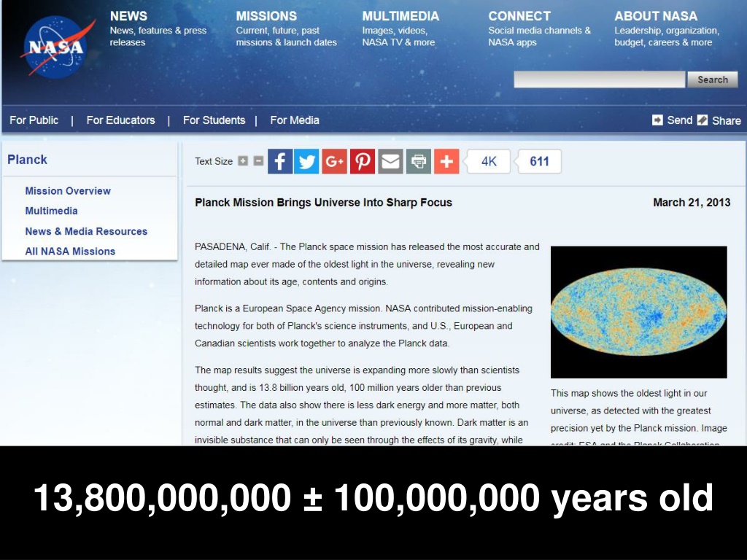This screenshot has height=560, width=747.
Task: Open the Planck universe map image
Action: (x=639, y=312)
